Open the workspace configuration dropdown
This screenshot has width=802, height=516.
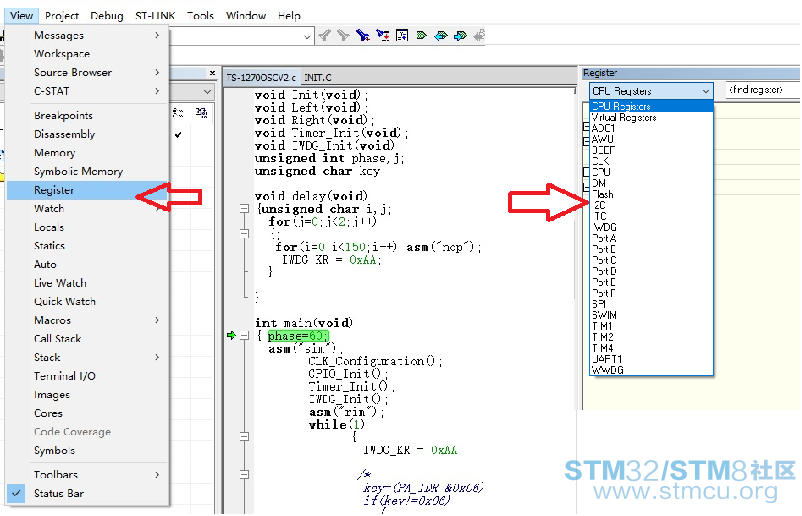pos(207,92)
